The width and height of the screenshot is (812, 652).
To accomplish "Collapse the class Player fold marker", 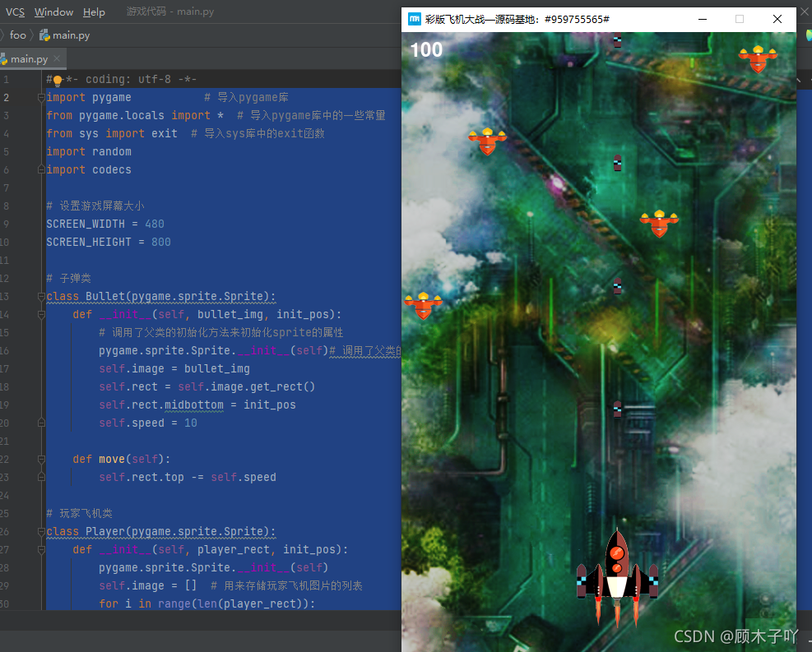I will (x=41, y=532).
